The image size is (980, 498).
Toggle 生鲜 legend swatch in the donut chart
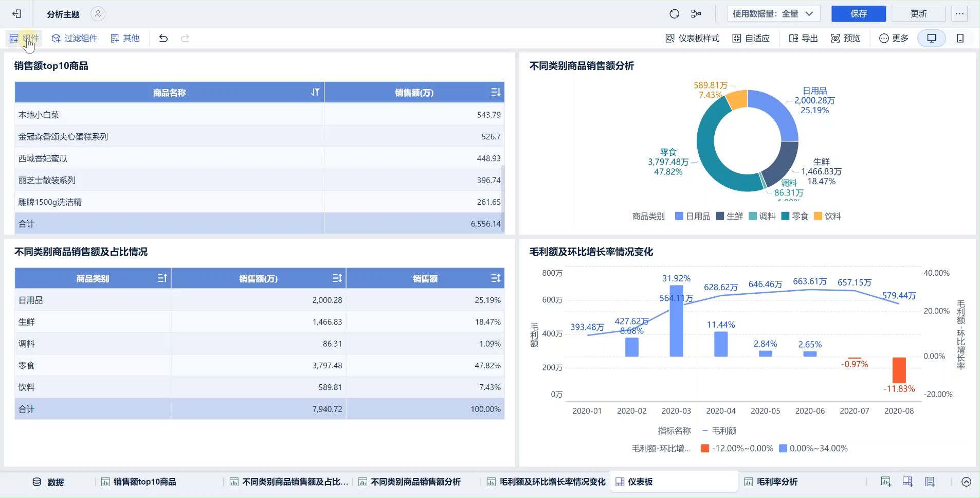click(720, 216)
